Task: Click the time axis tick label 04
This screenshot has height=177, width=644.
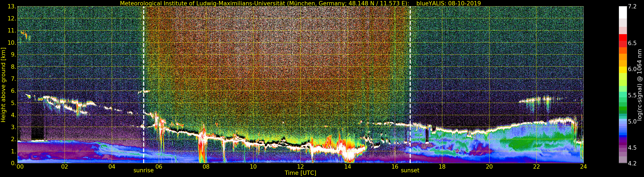Action: pos(112,167)
